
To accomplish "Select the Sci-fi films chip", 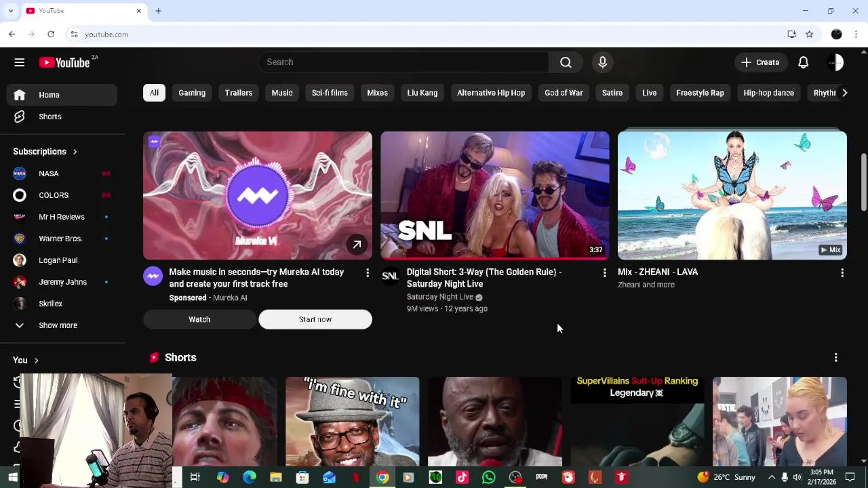I will [x=330, y=93].
